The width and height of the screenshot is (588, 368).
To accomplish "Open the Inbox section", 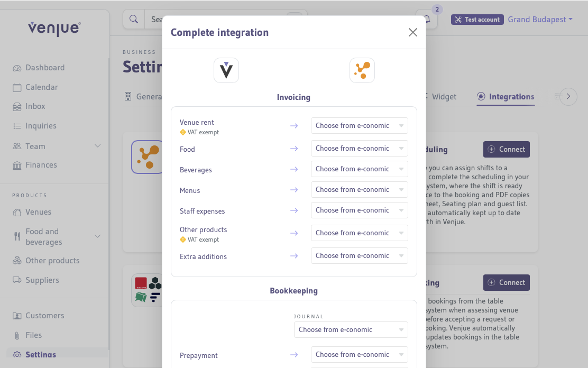I will [x=35, y=106].
